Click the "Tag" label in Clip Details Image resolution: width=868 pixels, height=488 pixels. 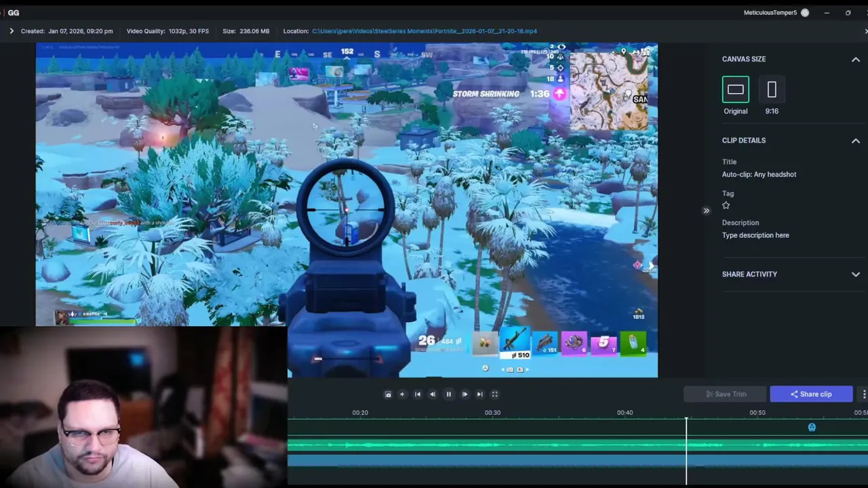click(x=728, y=194)
